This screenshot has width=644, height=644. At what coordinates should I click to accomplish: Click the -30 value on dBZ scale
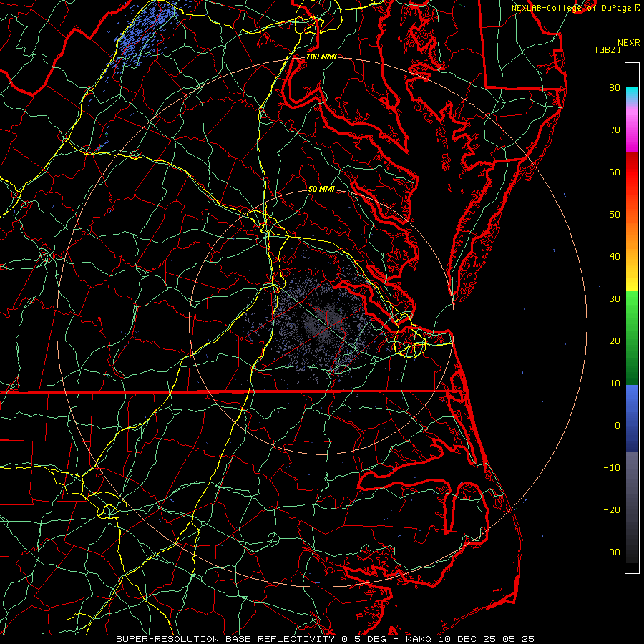612,552
